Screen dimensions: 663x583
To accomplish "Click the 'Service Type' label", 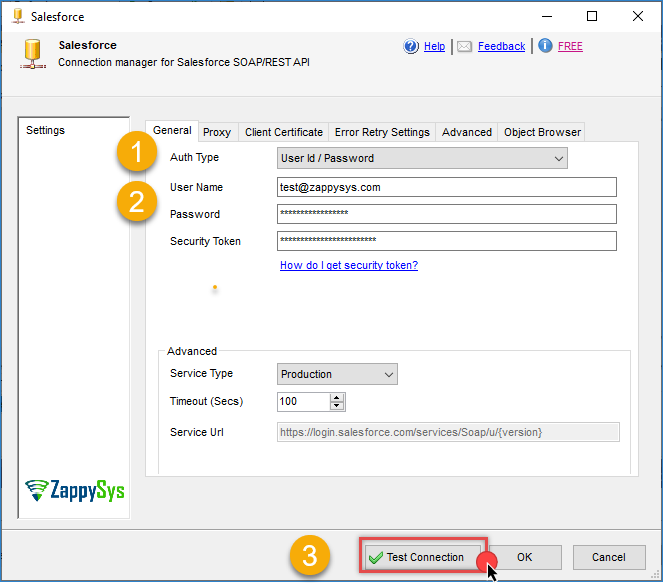I will click(x=201, y=373).
